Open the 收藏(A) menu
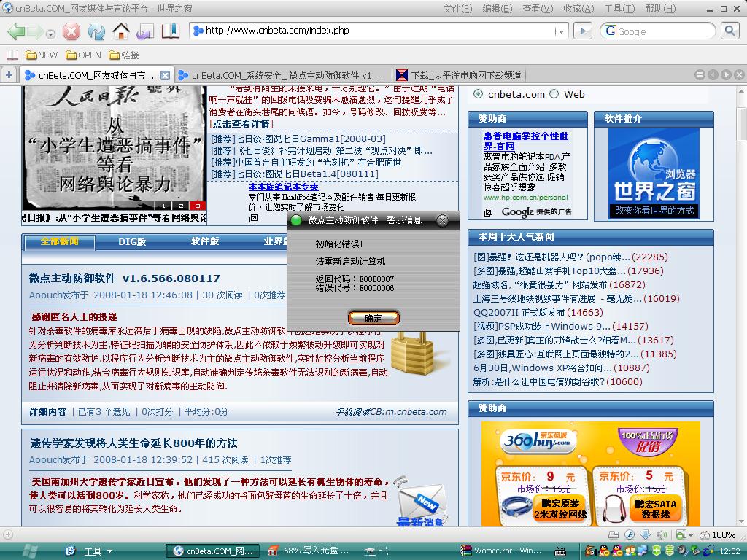Screen dimensions: 747x560 pos(578,8)
